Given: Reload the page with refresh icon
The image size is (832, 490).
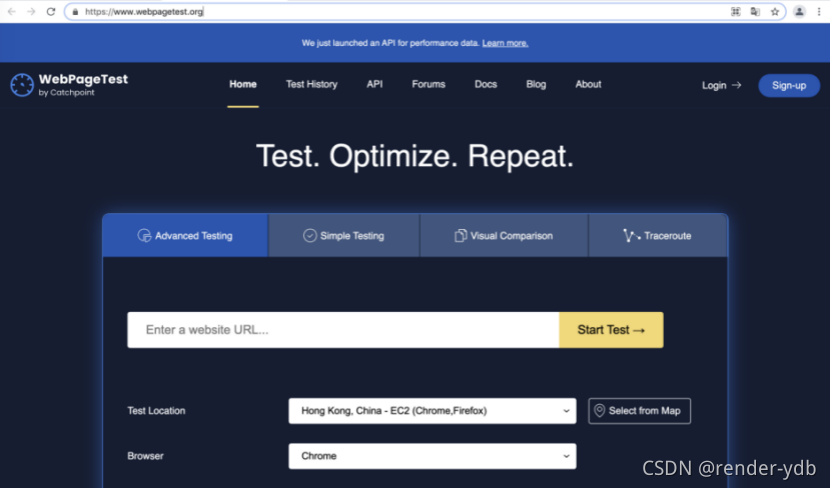Looking at the screenshot, I should tap(51, 12).
